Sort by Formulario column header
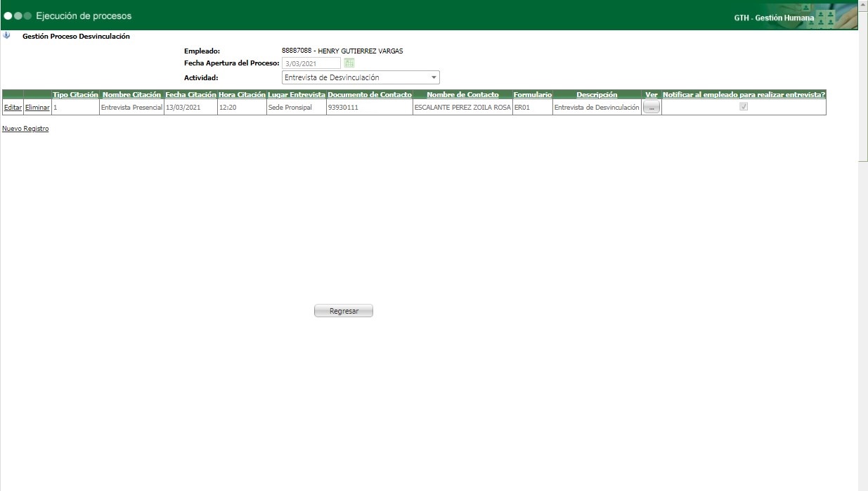Screen dimensions: 868x491 click(533, 94)
